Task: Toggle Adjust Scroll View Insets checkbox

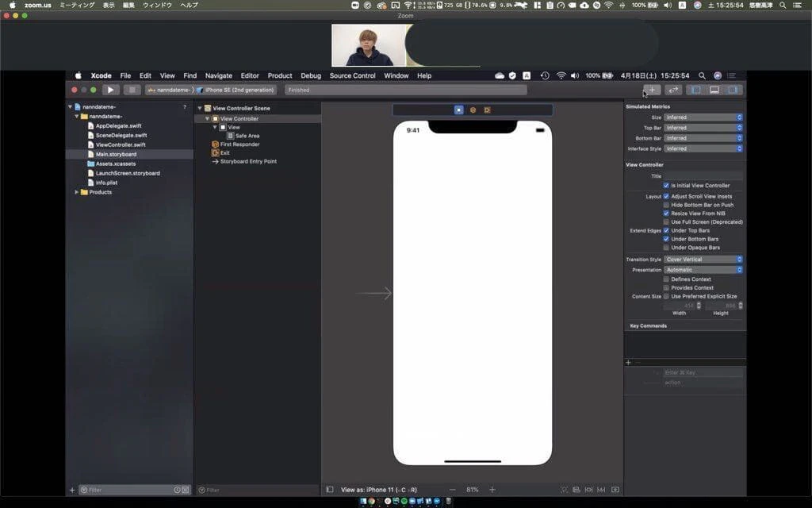Action: pyautogui.click(x=666, y=197)
